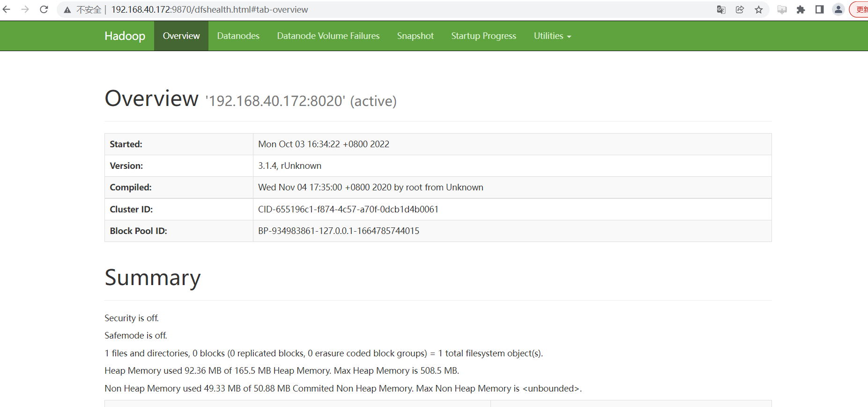Open the Datanodes tab
The height and width of the screenshot is (407, 868).
coord(238,36)
